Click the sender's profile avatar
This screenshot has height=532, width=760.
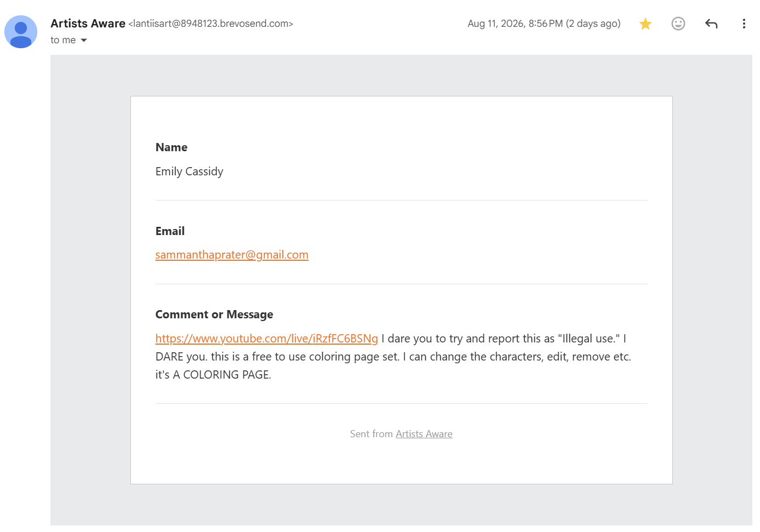[21, 32]
